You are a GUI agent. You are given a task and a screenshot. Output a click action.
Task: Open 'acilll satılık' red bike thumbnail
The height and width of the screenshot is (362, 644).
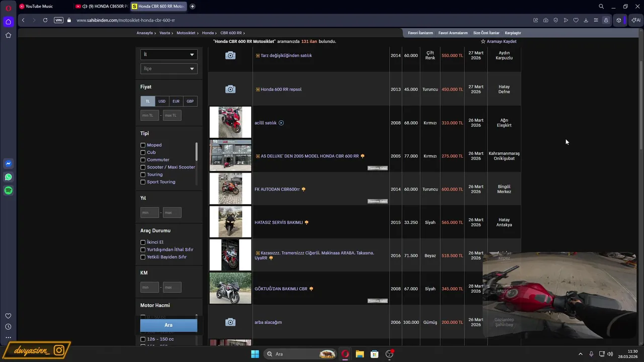230,122
